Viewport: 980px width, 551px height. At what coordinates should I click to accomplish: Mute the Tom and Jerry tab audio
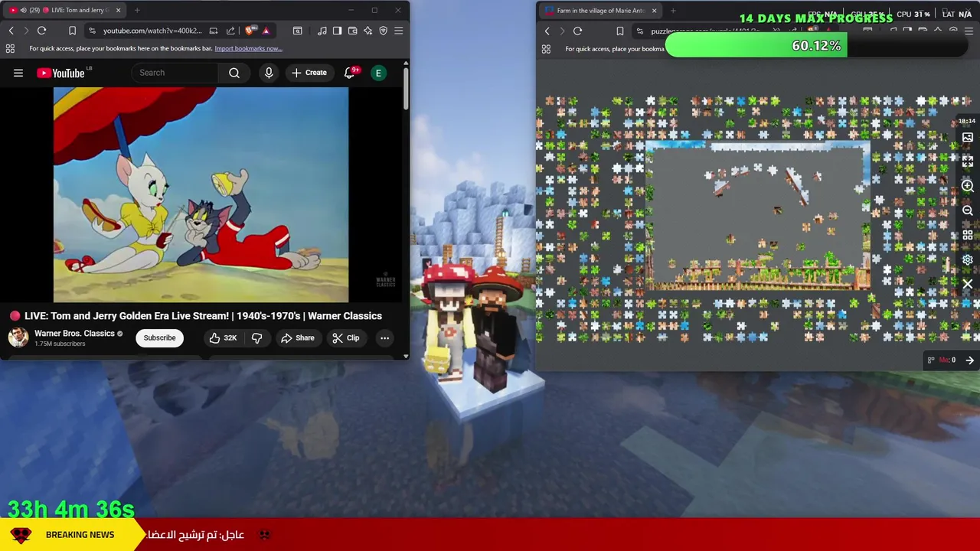(23, 10)
